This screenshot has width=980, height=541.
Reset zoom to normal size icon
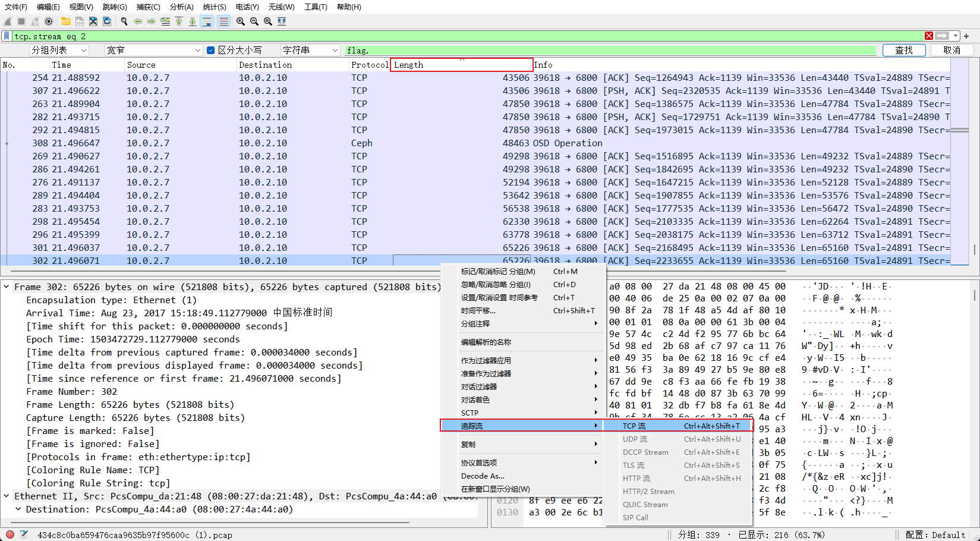coord(268,21)
